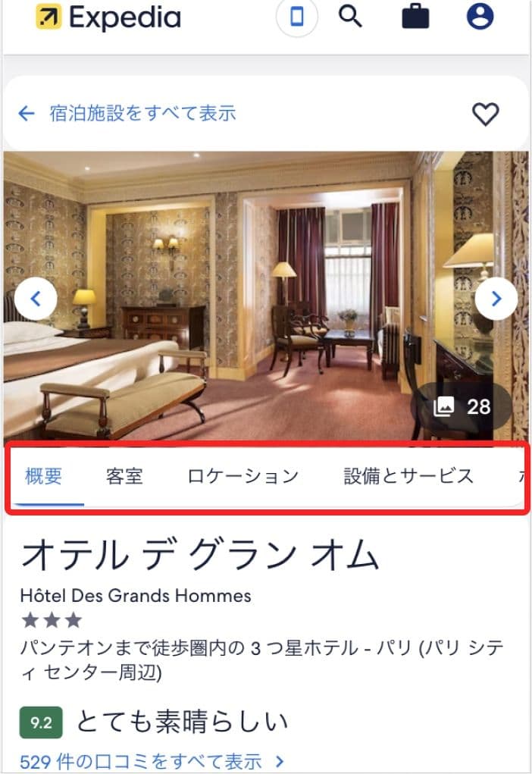
Task: Open the account profile icon
Action: (x=480, y=16)
